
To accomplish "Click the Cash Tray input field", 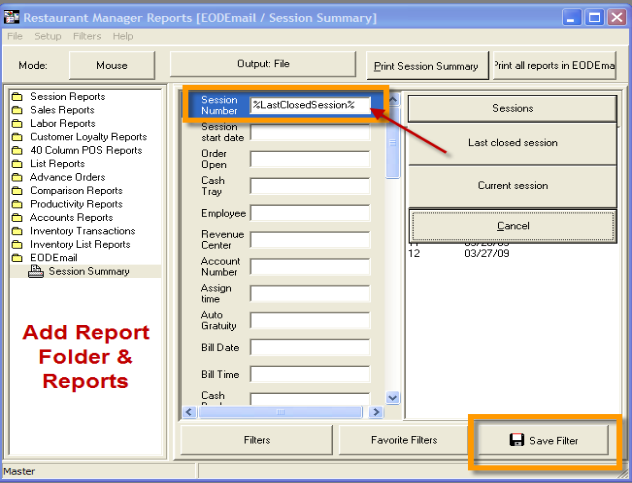I will tap(310, 186).
